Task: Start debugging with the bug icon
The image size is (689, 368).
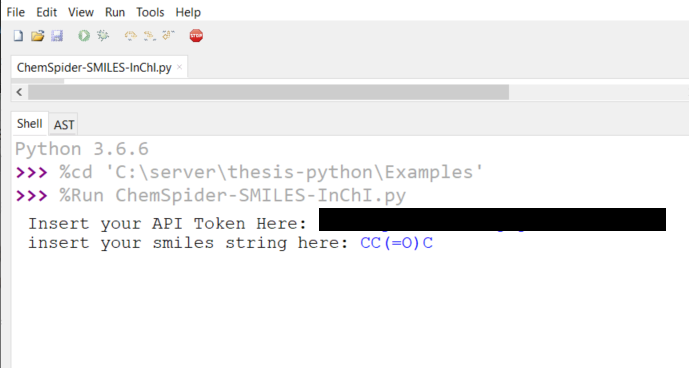Action: (103, 36)
